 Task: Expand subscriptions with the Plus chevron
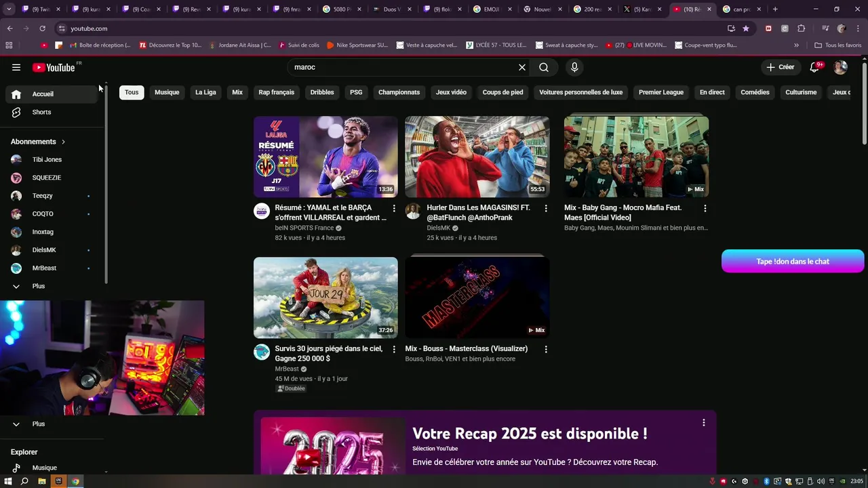tap(52, 286)
